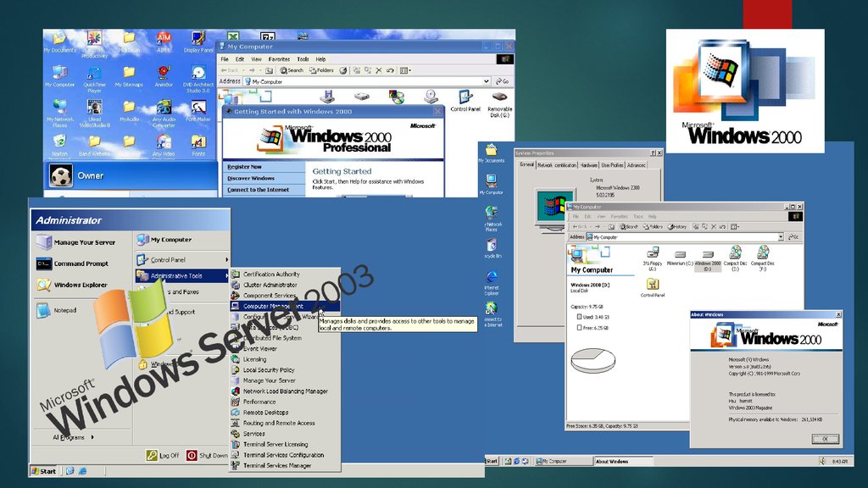Open DVD Architect Studio 3.0 desktop icon
Screen dimensions: 868x488
click(198, 79)
